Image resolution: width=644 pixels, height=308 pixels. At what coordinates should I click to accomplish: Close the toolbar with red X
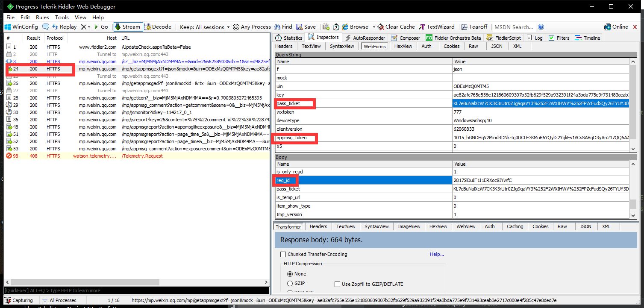[635, 27]
